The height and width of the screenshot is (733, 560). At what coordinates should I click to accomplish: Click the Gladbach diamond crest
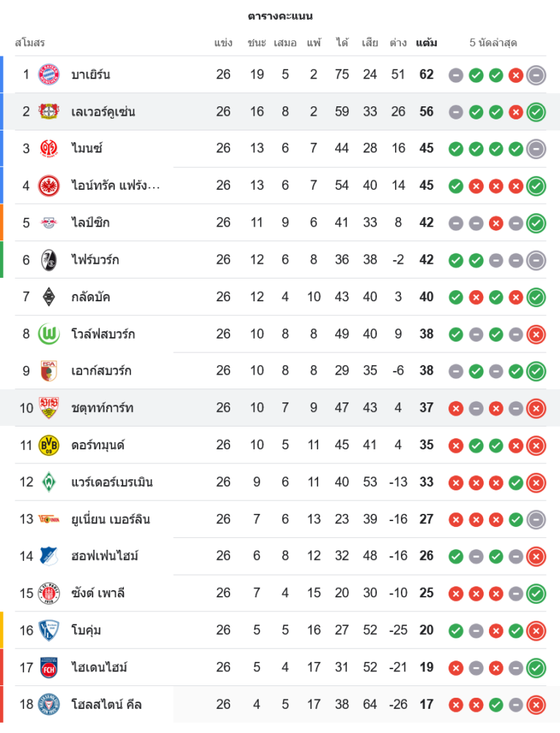click(48, 297)
